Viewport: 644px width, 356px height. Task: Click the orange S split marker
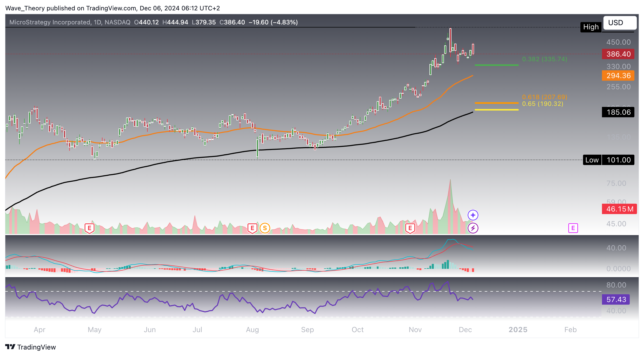(x=265, y=228)
